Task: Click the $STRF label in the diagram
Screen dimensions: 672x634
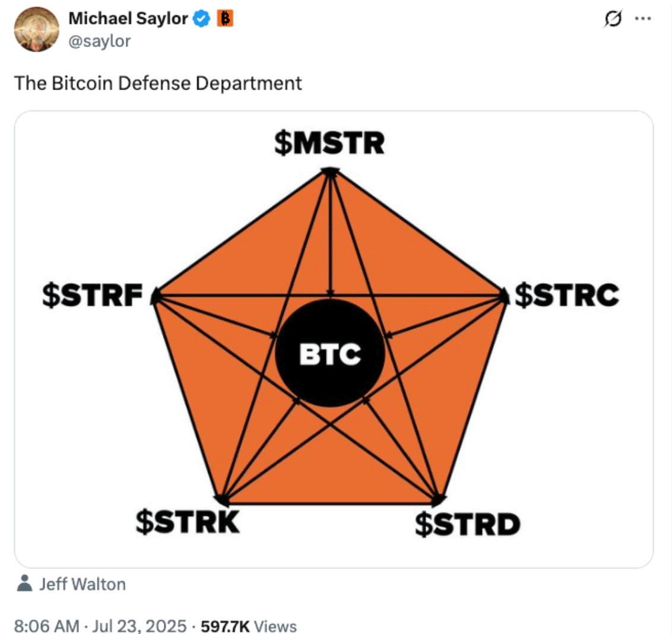Action: [x=93, y=294]
